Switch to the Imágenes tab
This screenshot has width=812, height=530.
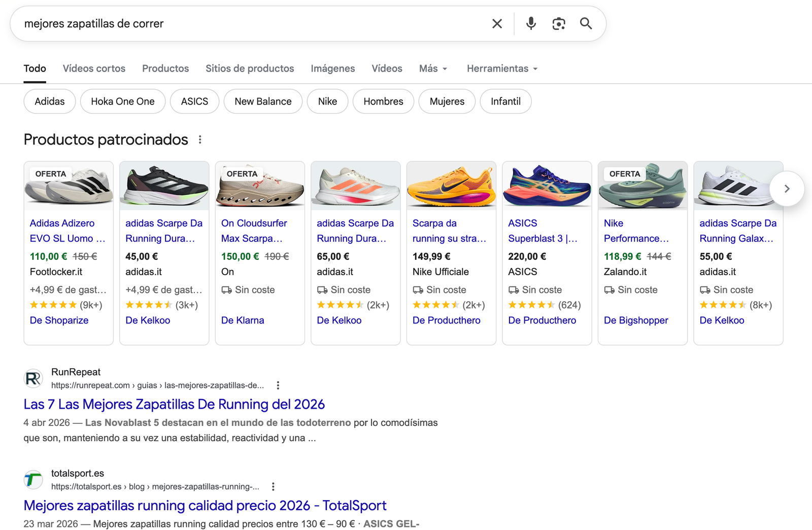pos(332,69)
